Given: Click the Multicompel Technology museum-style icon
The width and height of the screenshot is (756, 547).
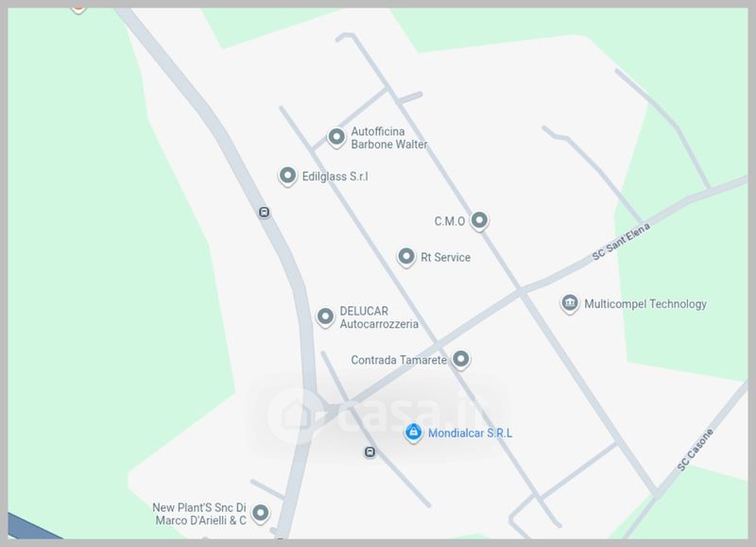Looking at the screenshot, I should coord(570,304).
